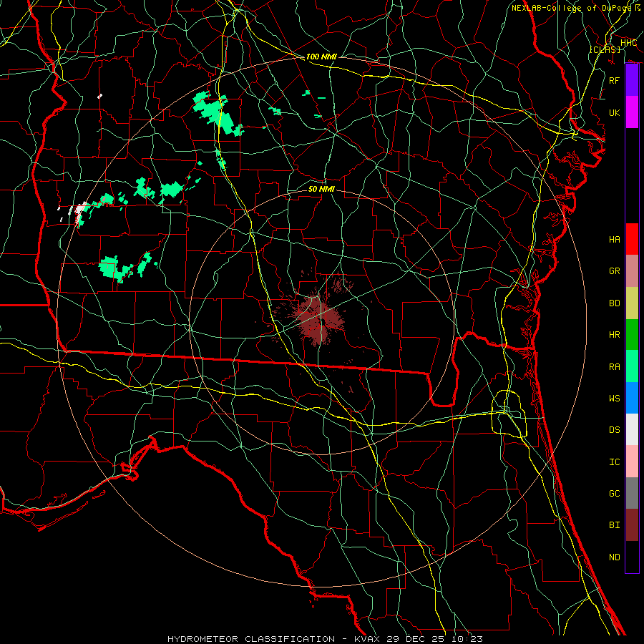
Task: Click the GR pink-brown legend swatch
Action: coord(632,270)
